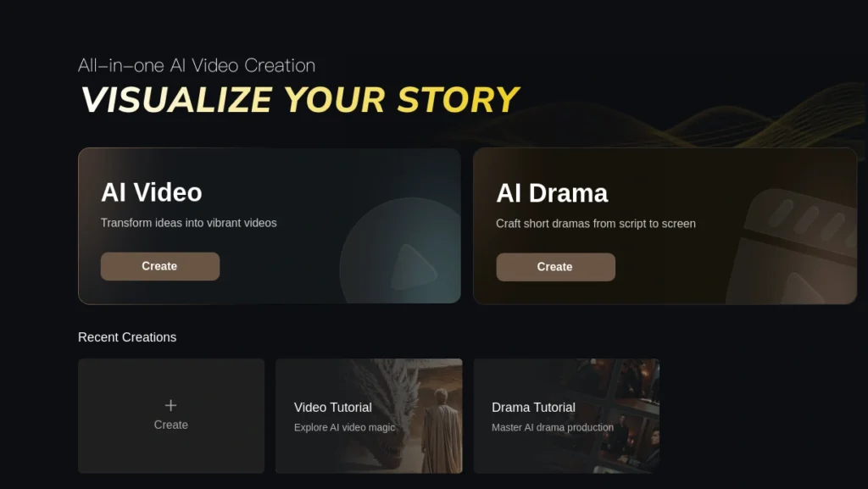The image size is (868, 489).
Task: Click the dragon image in Video Tutorial
Action: click(x=409, y=416)
